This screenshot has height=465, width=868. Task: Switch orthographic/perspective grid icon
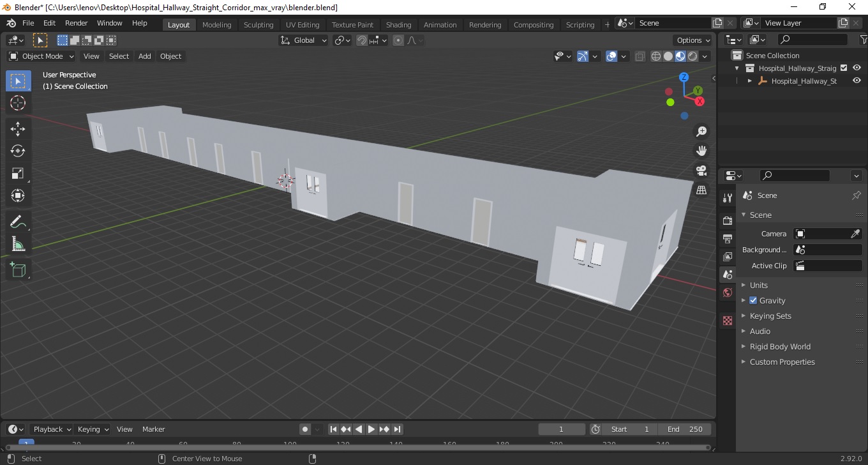tap(701, 190)
